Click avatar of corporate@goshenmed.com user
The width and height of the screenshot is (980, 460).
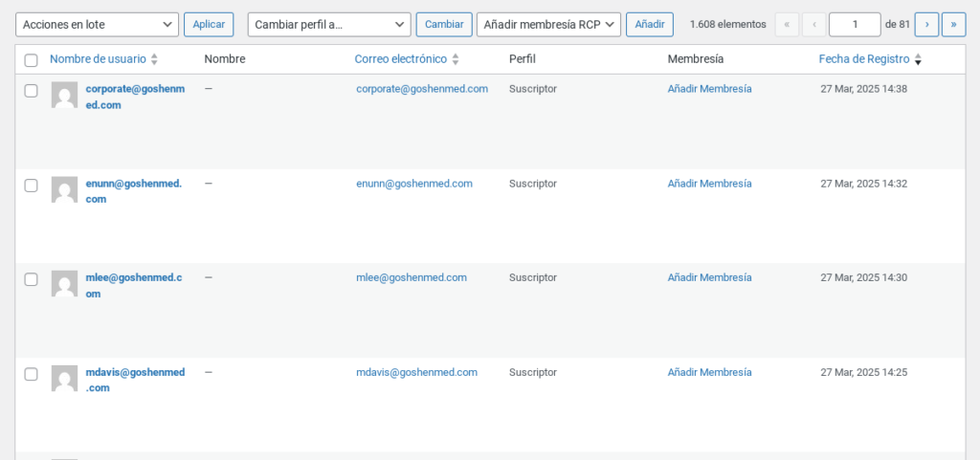pos(64,95)
